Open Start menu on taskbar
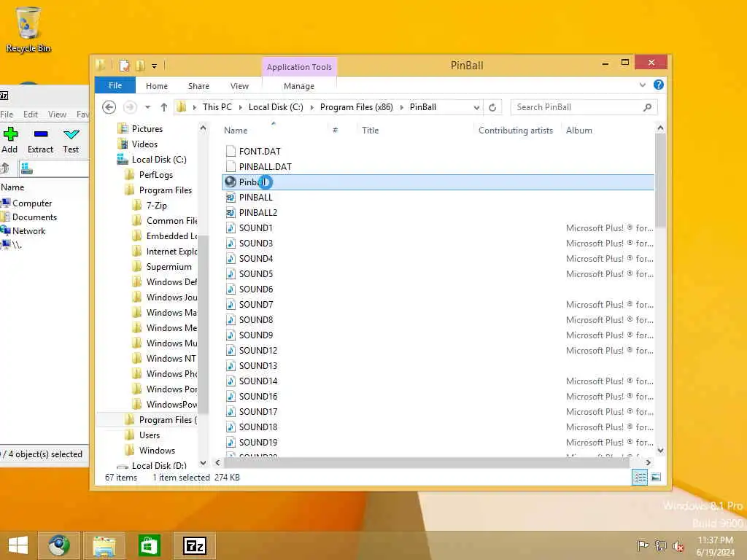The height and width of the screenshot is (560, 747). pos(18,545)
